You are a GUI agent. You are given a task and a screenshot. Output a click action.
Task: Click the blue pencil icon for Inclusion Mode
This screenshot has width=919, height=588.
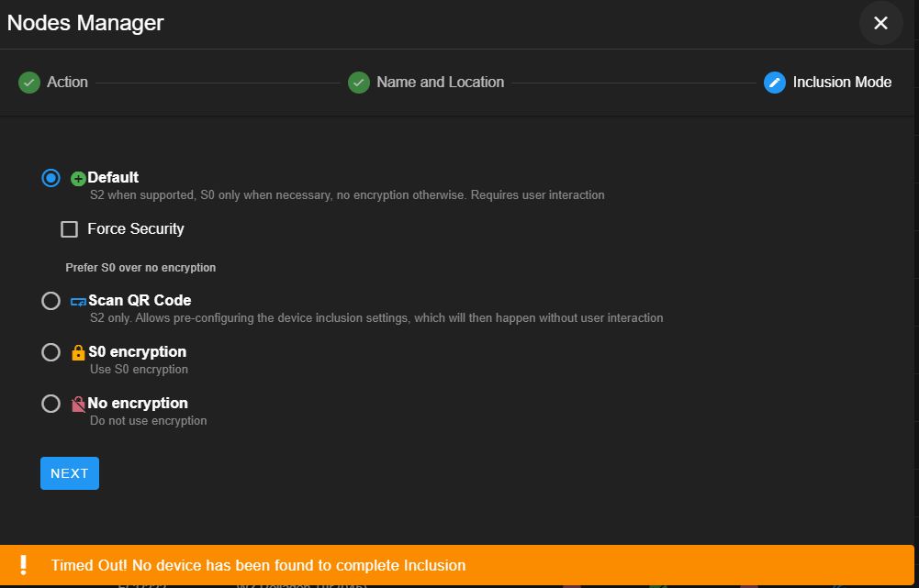(x=774, y=83)
